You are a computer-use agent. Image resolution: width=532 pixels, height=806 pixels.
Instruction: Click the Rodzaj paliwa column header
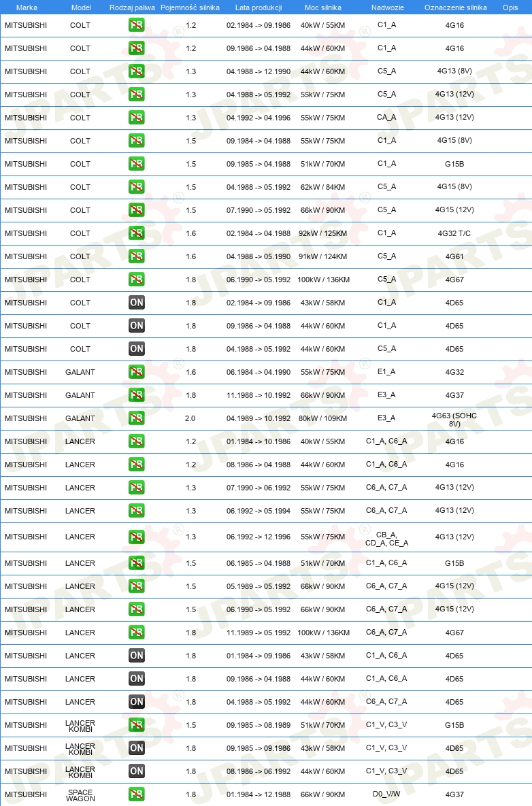(x=132, y=7)
